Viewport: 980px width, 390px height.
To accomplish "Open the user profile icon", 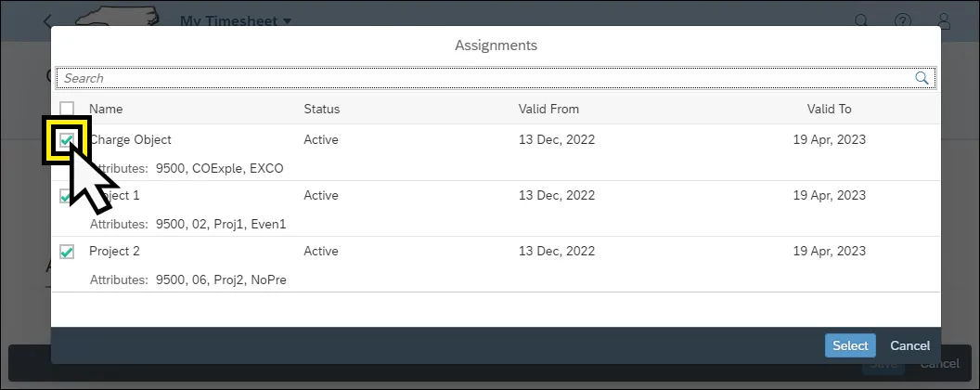I will (x=944, y=20).
